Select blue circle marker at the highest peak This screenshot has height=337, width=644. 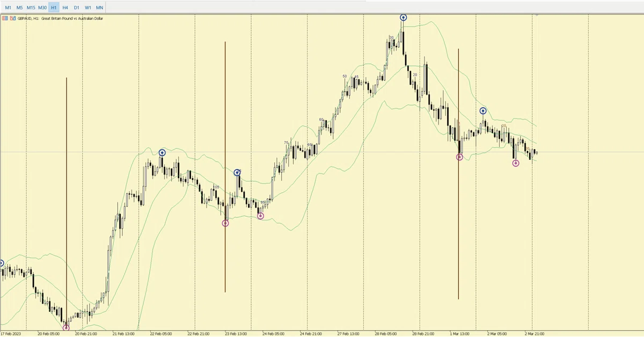403,17
